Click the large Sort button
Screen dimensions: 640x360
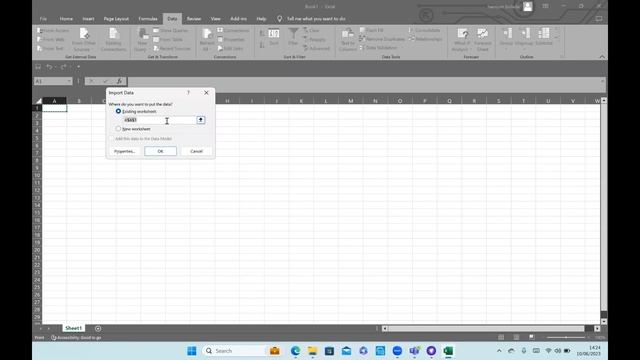coord(274,37)
